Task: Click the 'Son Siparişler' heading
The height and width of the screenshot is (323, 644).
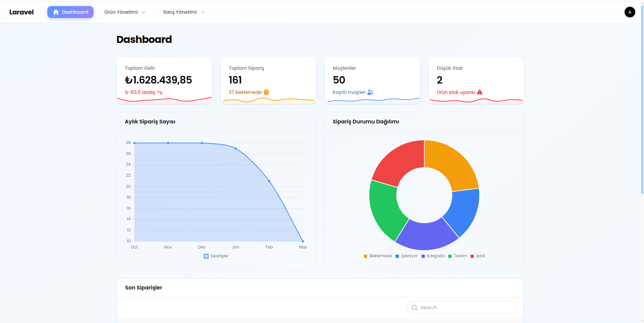Action: pyautogui.click(x=144, y=288)
